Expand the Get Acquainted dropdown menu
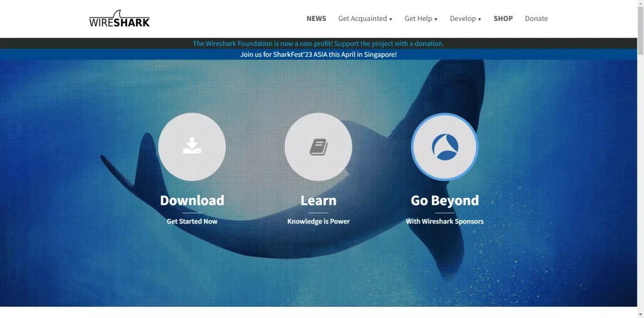This screenshot has height=318, width=644. pyautogui.click(x=365, y=19)
